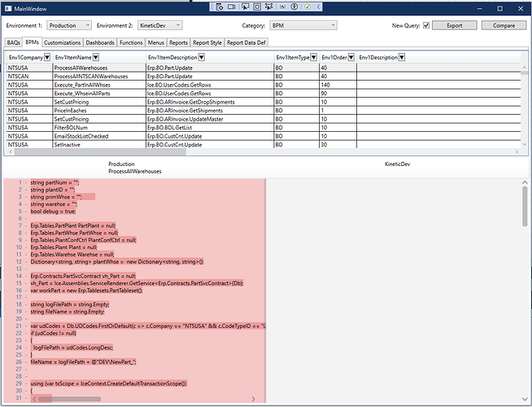Click code line 'string fileName = string.Empty;'
This screenshot has height=407, width=532.
point(68,312)
